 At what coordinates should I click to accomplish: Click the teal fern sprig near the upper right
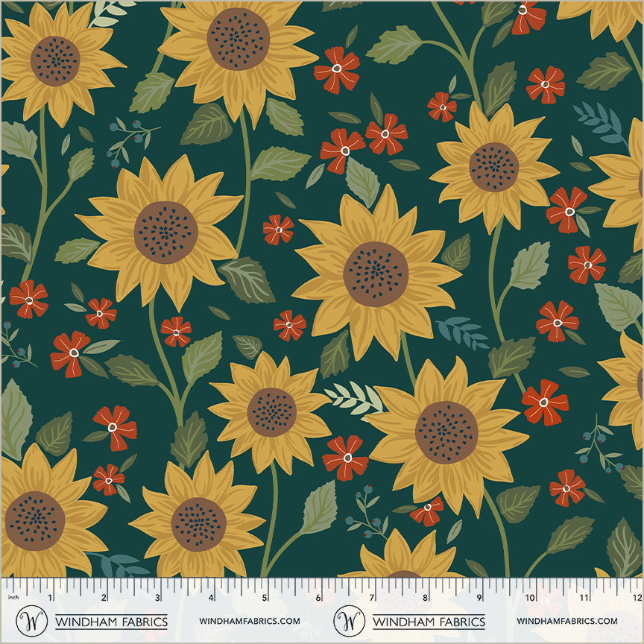tap(601, 122)
